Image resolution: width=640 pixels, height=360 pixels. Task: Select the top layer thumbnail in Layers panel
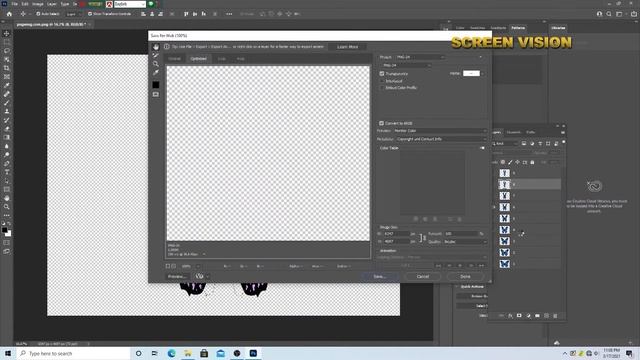[x=504, y=173]
